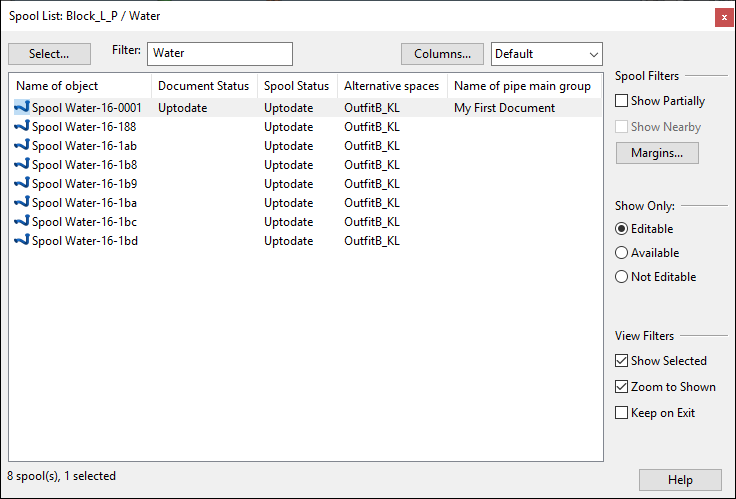Click the spool icon beside Water-16-1b9
This screenshot has height=499, width=736.
click(22, 184)
